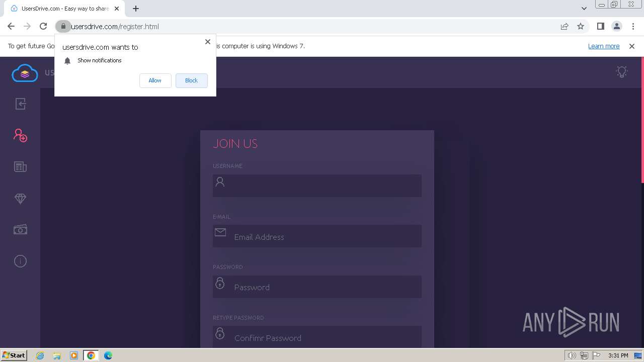Viewport: 644px width, 362px height.
Task: Close the UsersDrive.com tab
Action: [116, 9]
